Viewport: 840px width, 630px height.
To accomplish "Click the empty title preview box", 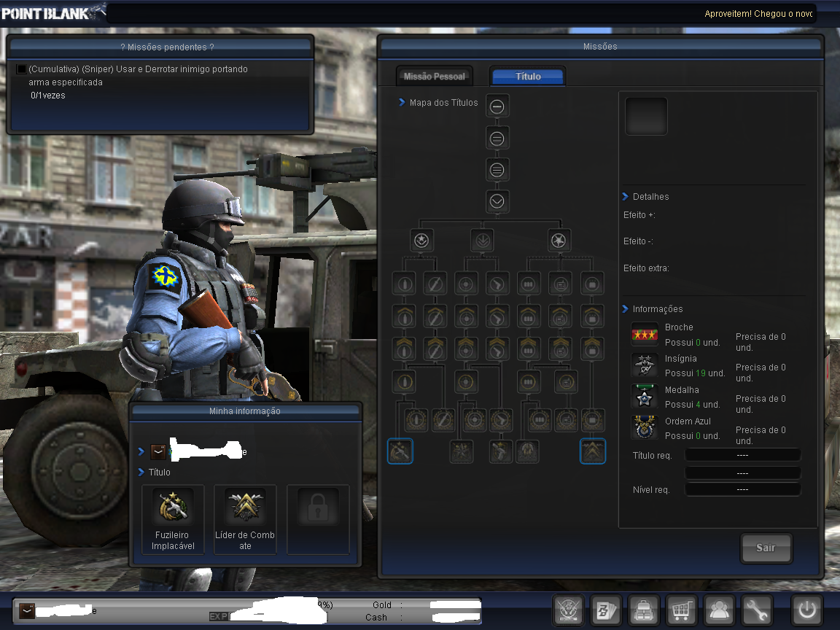I will pos(646,116).
